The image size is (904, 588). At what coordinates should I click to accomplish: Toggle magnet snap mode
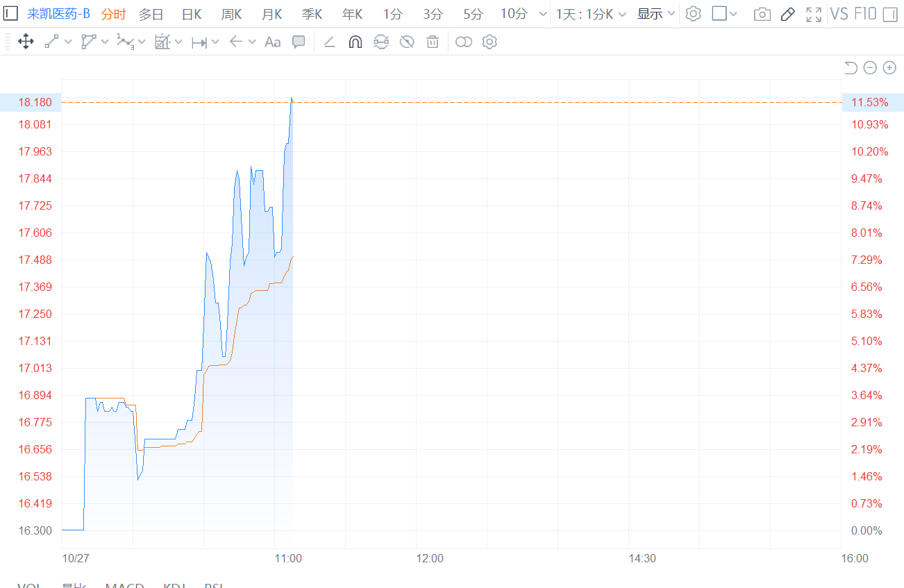[x=355, y=42]
